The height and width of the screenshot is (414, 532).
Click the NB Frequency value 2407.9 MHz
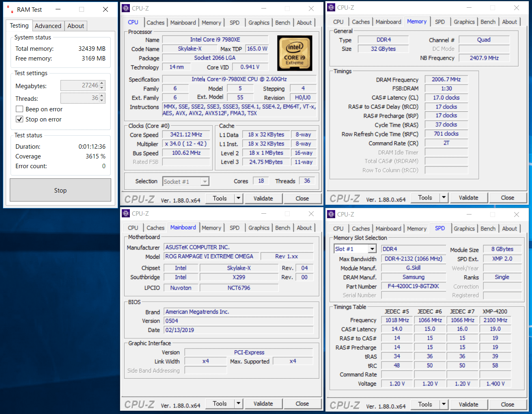pyautogui.click(x=484, y=58)
